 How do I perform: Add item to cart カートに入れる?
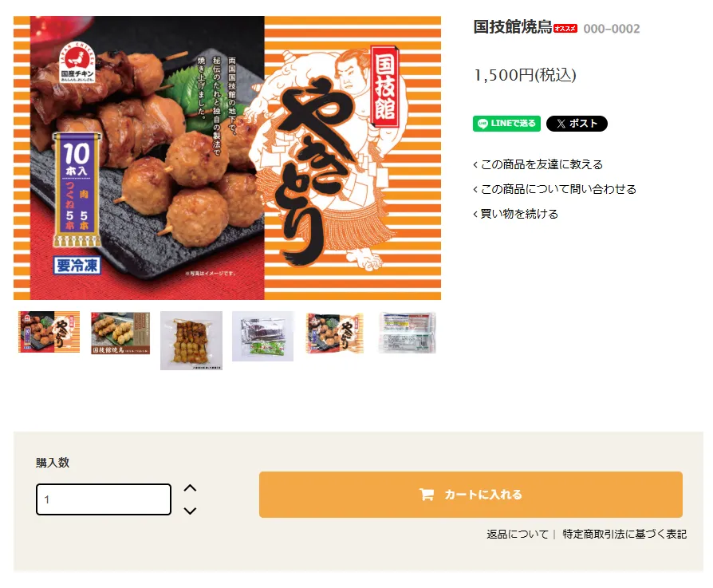pos(471,495)
